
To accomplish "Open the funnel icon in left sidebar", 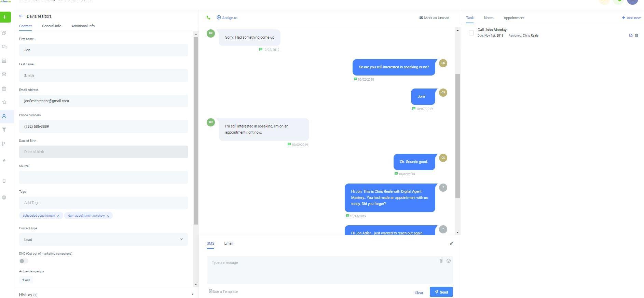I will tap(4, 130).
